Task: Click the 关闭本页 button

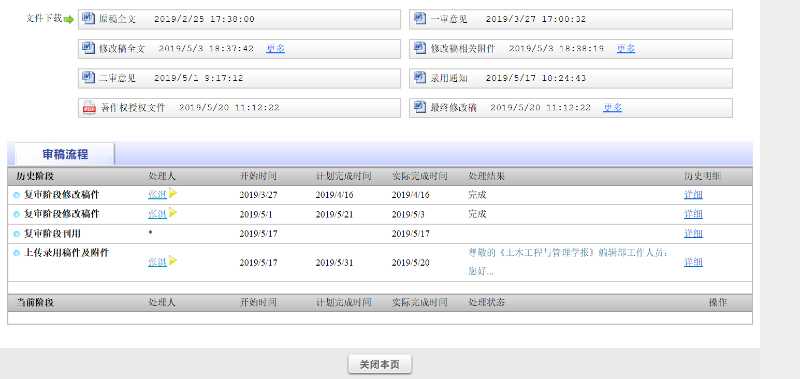Action: pyautogui.click(x=380, y=365)
